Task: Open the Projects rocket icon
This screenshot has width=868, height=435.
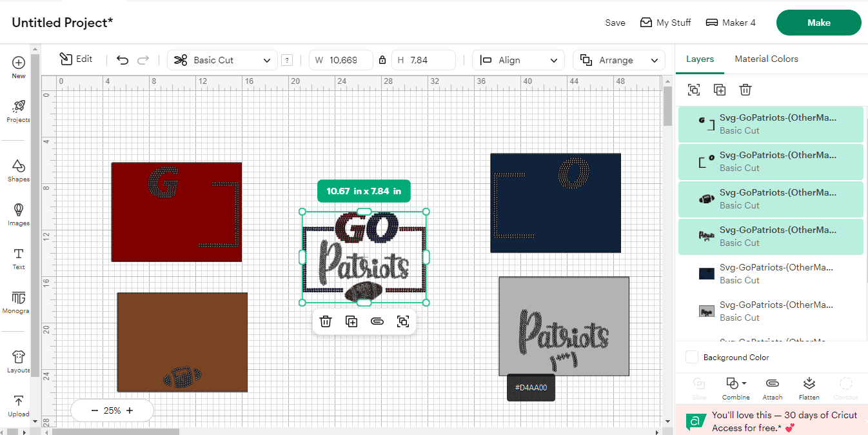Action: click(x=18, y=111)
